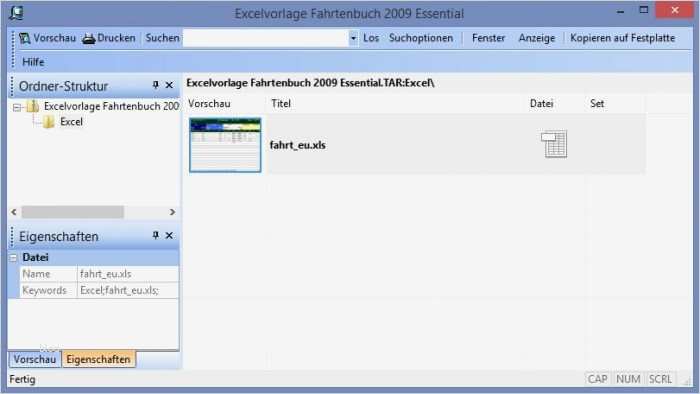
Task: Click the NUM status indicator
Action: [x=628, y=379]
